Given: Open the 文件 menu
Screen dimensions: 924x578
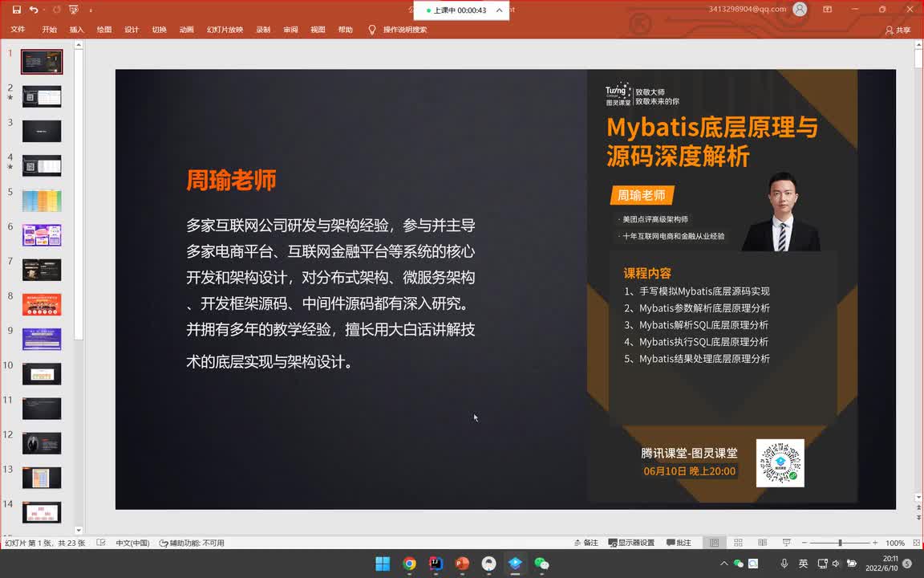Looking at the screenshot, I should coord(18,30).
